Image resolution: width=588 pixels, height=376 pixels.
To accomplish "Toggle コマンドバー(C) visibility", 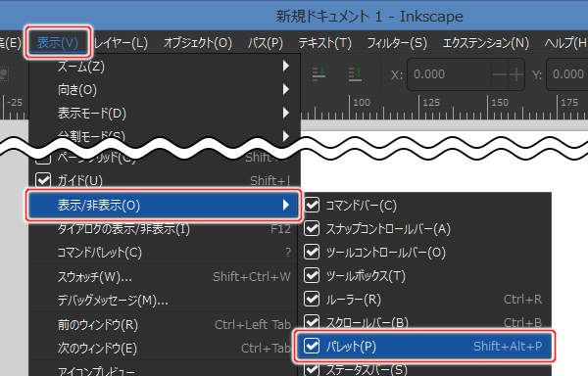I will (x=312, y=206).
